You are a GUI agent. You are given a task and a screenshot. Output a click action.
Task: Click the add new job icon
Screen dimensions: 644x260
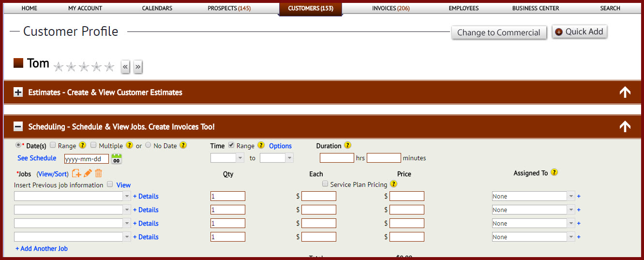click(76, 173)
